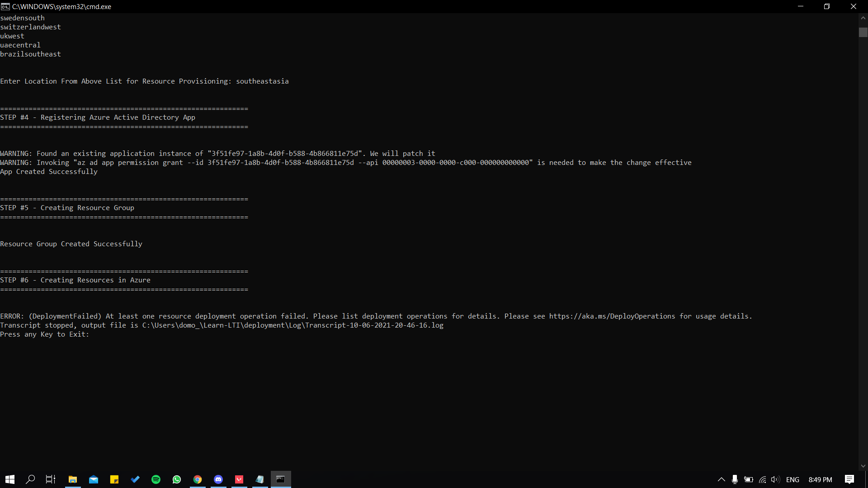Open Sticky Notes from the taskbar
868x488 pixels.
[114, 479]
